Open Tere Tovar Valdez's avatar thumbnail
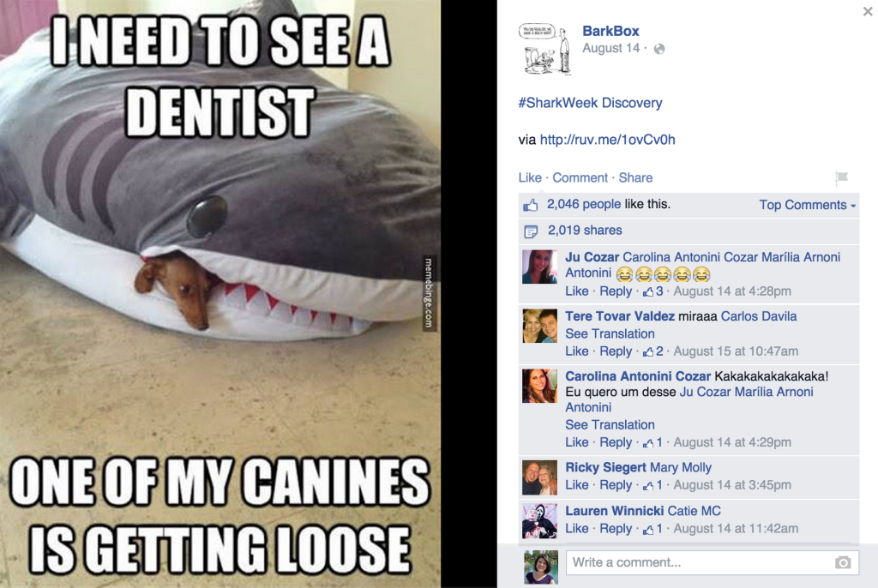 [540, 326]
